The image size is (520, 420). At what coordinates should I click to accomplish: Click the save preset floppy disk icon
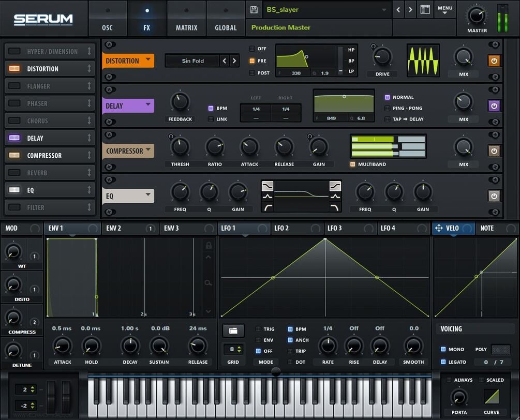[x=254, y=10]
